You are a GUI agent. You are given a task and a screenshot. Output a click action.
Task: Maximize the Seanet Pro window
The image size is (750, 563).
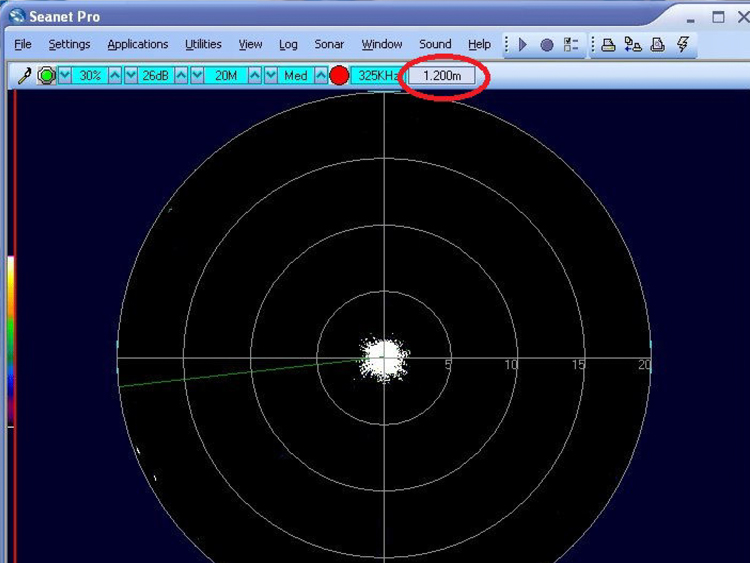point(718,17)
